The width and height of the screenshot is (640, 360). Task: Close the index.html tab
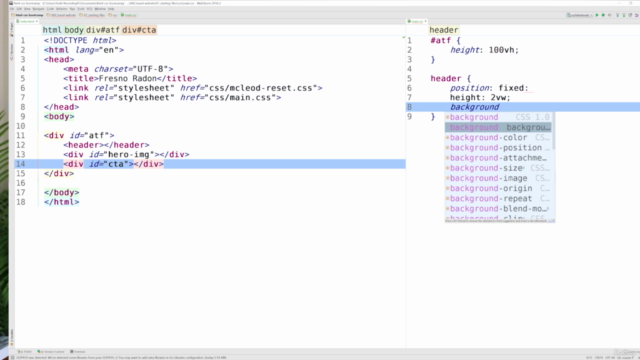37,21
